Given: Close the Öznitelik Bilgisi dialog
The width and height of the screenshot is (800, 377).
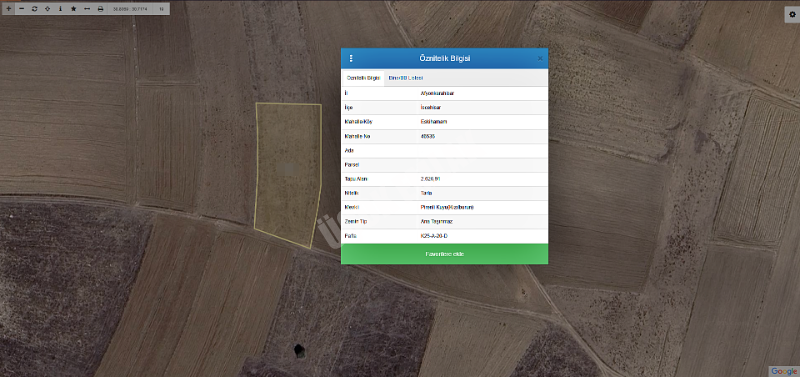Looking at the screenshot, I should coord(540,59).
